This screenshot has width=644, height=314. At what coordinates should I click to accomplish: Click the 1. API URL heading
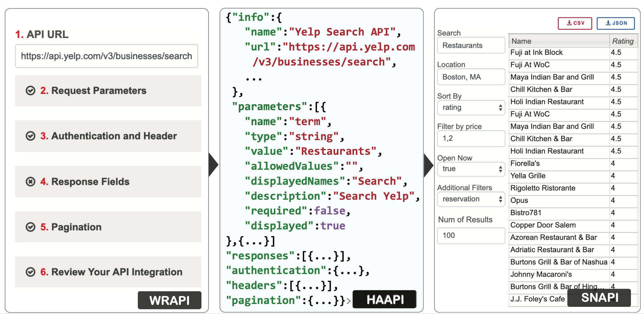[42, 34]
